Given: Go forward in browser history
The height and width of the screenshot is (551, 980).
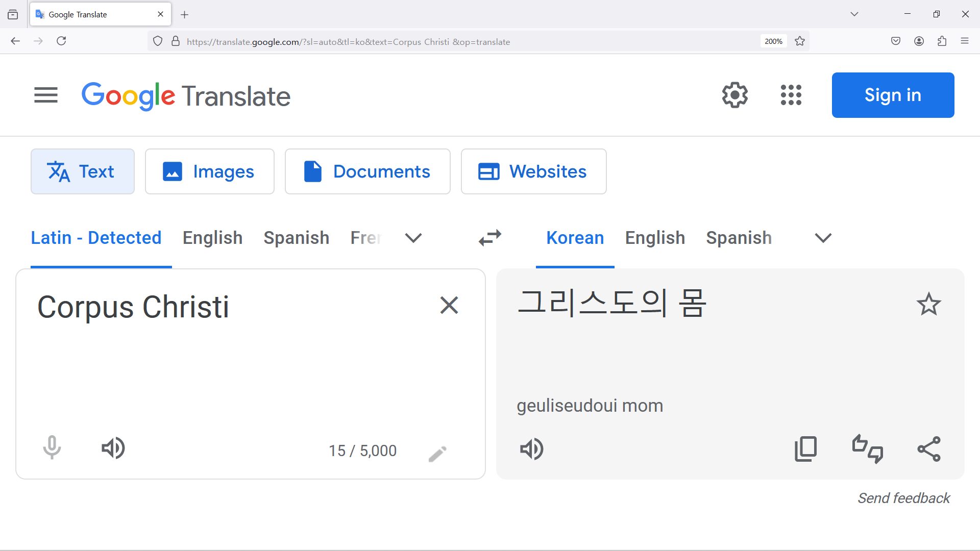Looking at the screenshot, I should tap(38, 41).
